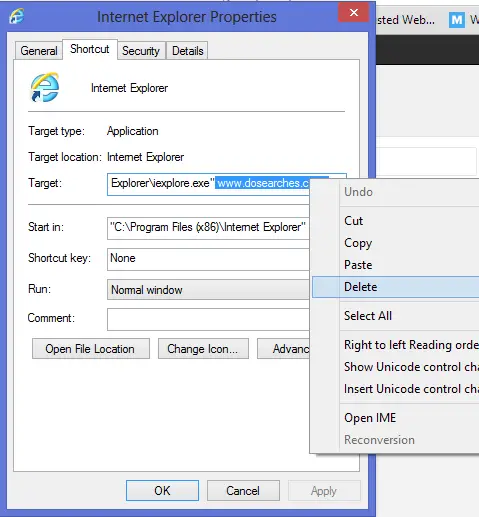Click Delete in the context menu
Viewport: 479px width, 517px height.
[395, 287]
